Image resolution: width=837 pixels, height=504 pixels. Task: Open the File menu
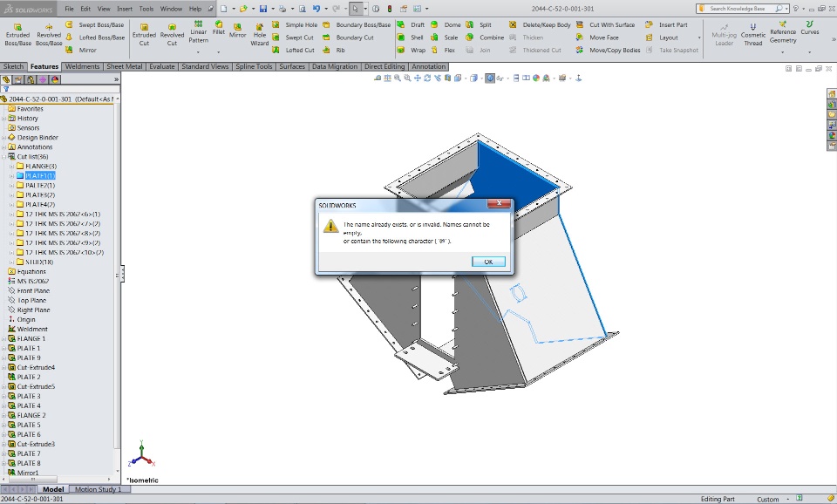pyautogui.click(x=70, y=9)
